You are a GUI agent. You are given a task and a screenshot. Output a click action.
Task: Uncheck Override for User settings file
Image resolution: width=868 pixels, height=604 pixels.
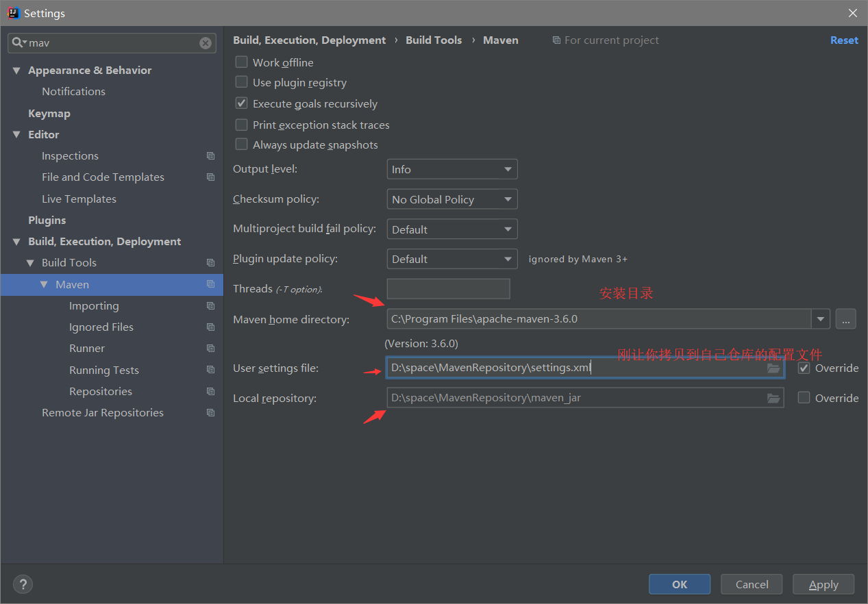pos(804,368)
